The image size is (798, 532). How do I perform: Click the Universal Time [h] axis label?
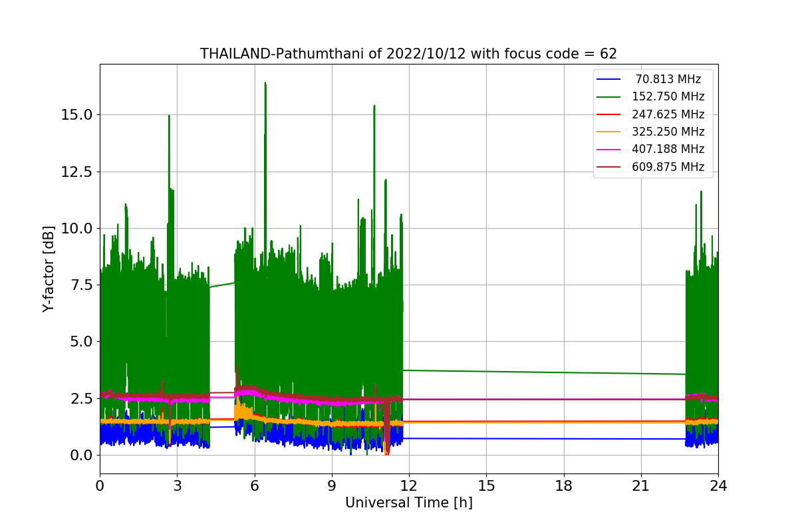click(x=408, y=503)
